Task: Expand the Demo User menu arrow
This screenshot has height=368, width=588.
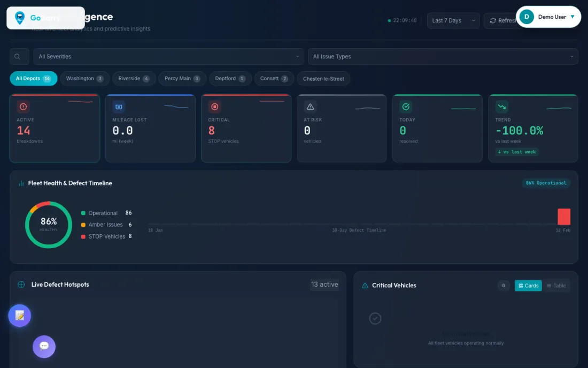Action: point(572,17)
